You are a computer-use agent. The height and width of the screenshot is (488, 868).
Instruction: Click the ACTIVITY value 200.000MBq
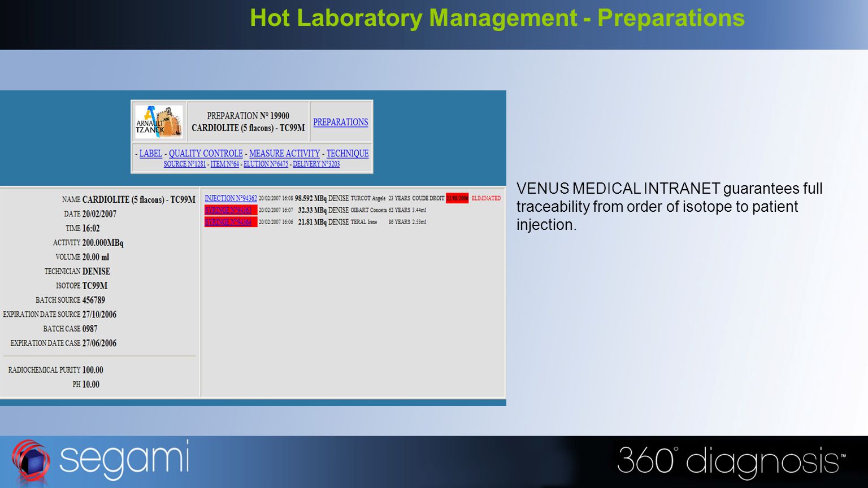103,243
